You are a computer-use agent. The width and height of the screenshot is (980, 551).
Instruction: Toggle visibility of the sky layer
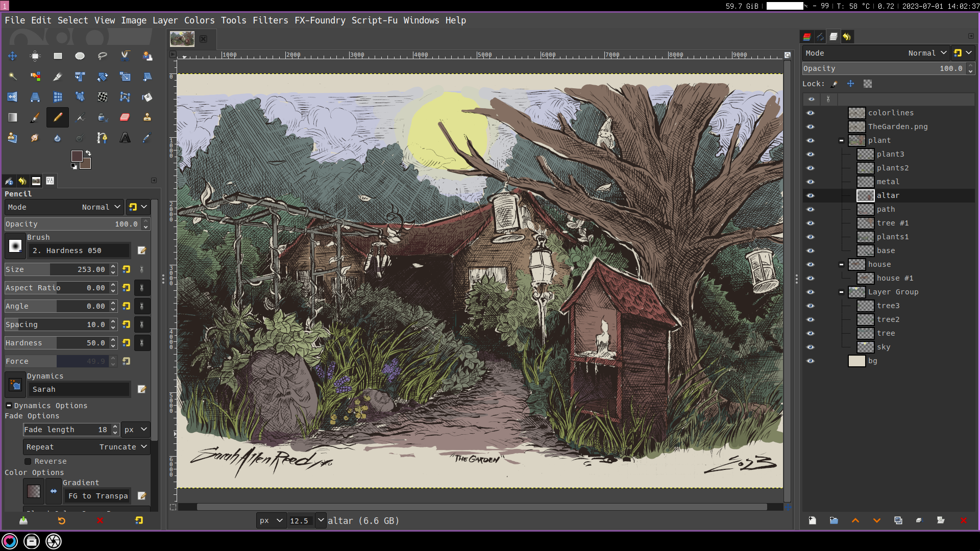point(811,347)
